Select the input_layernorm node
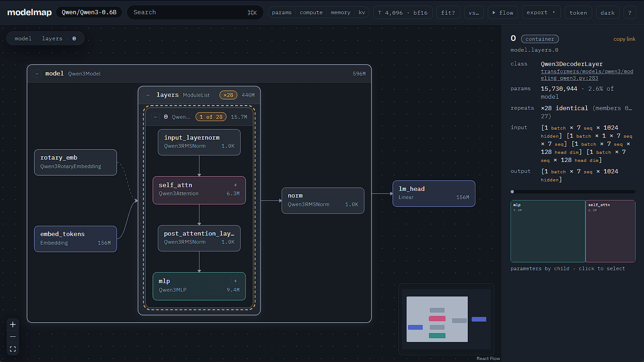Screen dimensions: 644x362 coord(199,142)
